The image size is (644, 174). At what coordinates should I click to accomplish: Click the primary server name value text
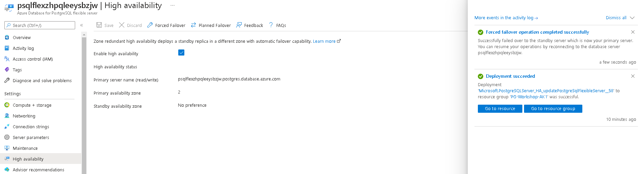(229, 79)
